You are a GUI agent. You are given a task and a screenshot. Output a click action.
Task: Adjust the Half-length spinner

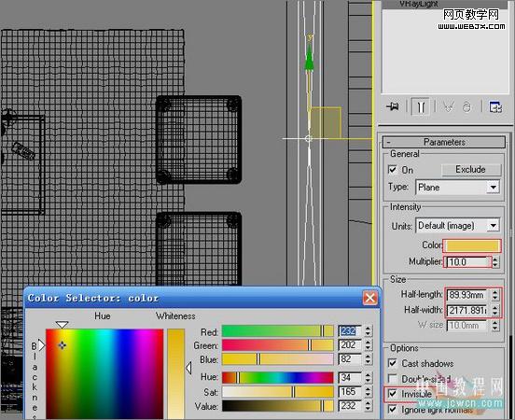pos(495,295)
